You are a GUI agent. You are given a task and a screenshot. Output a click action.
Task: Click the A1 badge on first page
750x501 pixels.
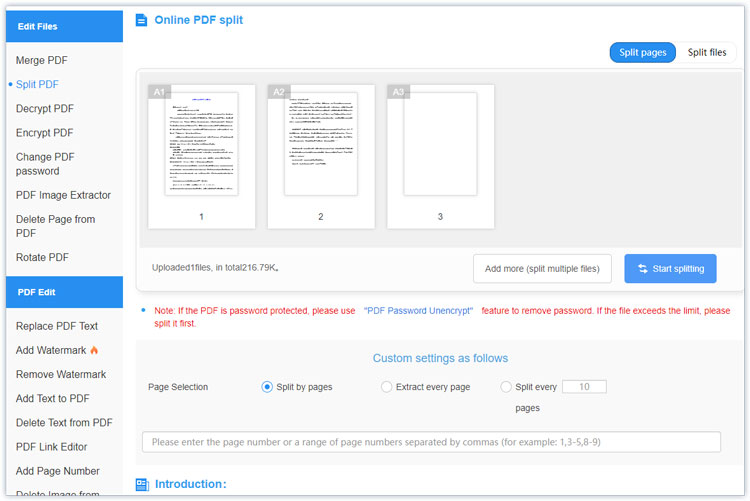tap(158, 92)
